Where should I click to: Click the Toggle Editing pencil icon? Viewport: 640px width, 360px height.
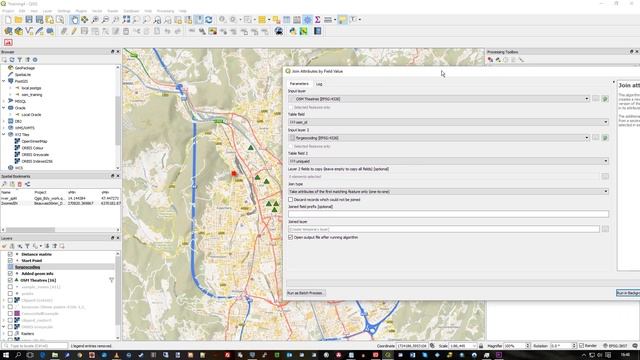[74, 31]
